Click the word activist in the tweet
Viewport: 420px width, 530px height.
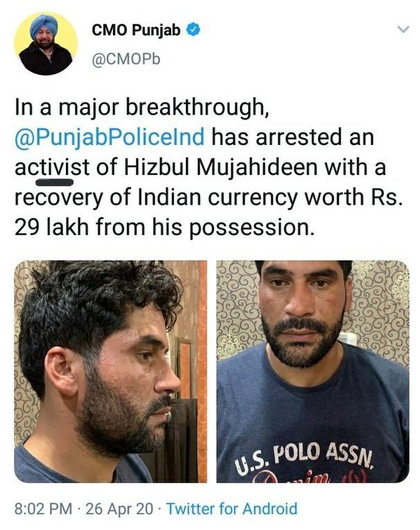(x=52, y=167)
